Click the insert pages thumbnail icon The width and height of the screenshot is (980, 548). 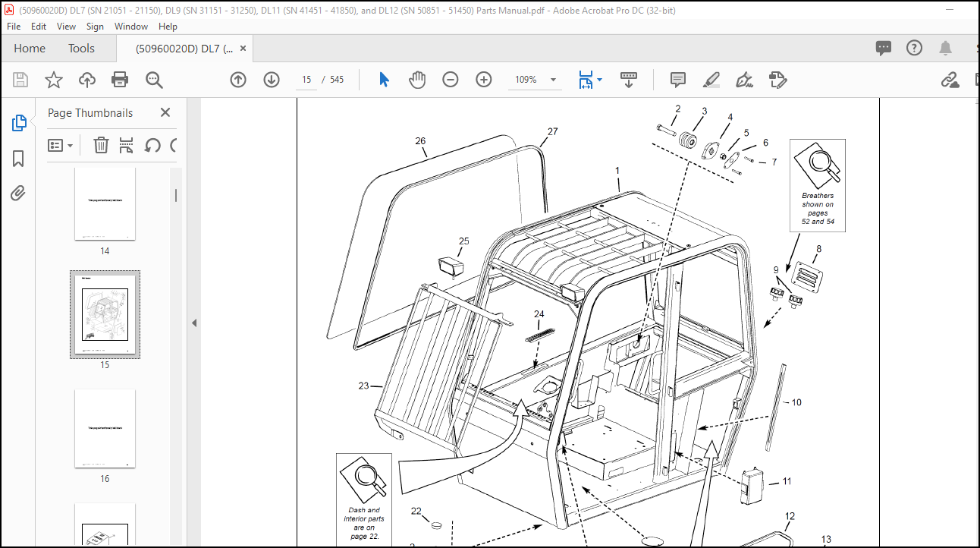(x=127, y=145)
